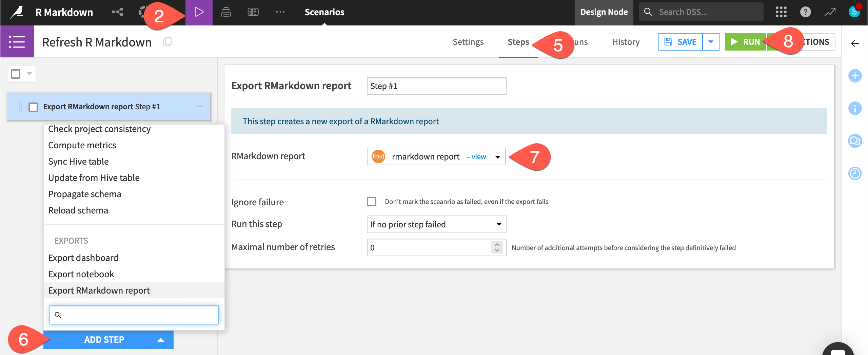Open the discussions chat icon in right sidebar

855,141
